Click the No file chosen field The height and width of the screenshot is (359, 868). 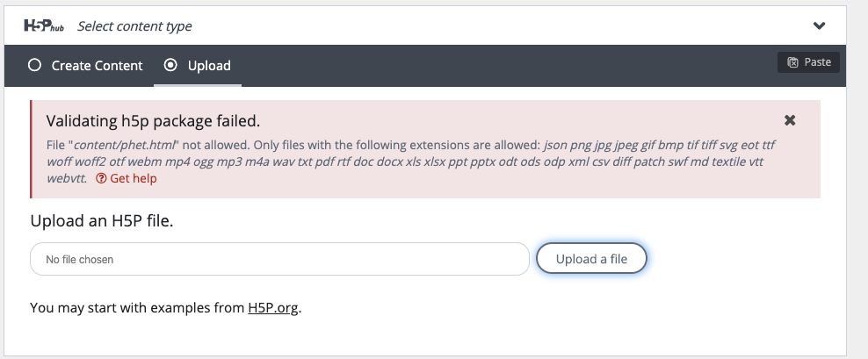279,259
